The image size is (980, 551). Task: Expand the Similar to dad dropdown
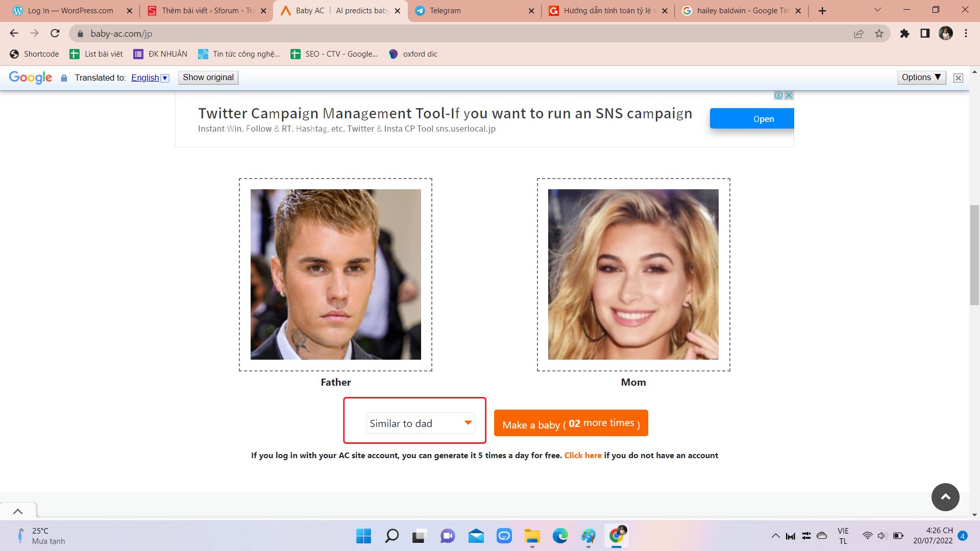(x=421, y=423)
